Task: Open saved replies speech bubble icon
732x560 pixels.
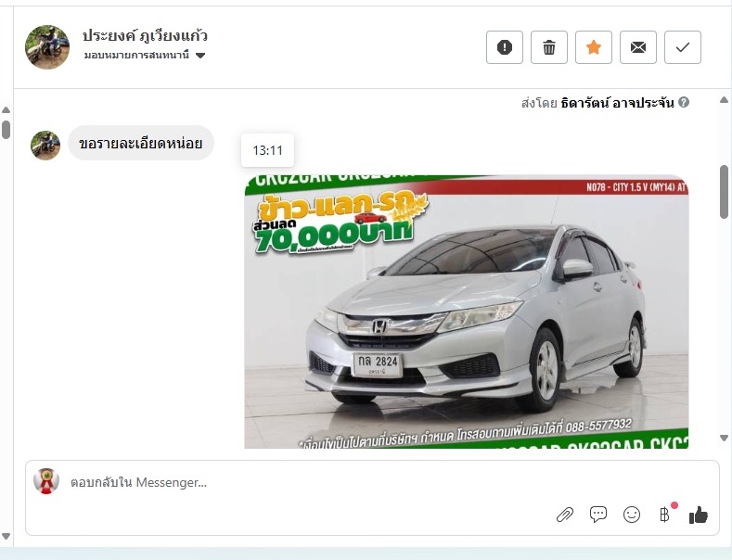Action: tap(598, 515)
